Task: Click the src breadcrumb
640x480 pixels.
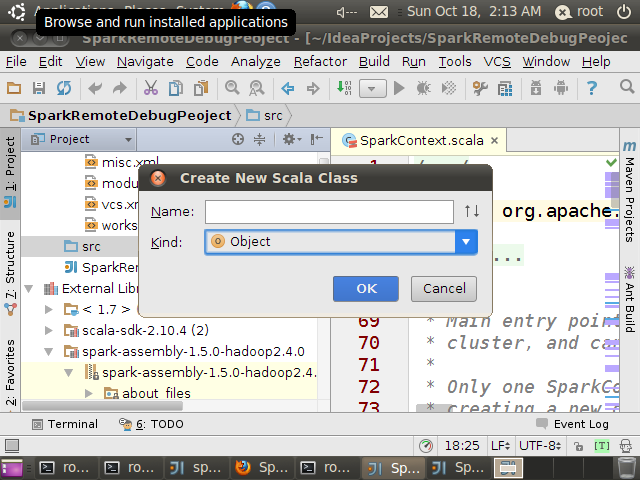Action: pyautogui.click(x=264, y=116)
